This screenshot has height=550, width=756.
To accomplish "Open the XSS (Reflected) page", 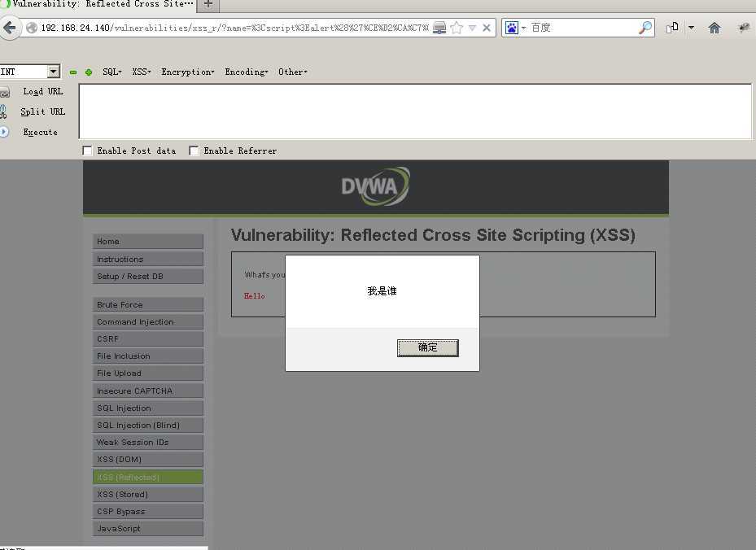I will (147, 478).
